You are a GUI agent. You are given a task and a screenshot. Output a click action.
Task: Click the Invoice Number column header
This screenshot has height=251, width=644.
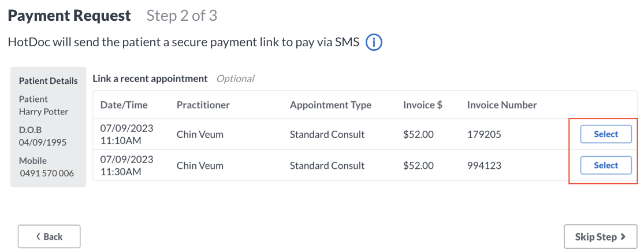click(502, 105)
